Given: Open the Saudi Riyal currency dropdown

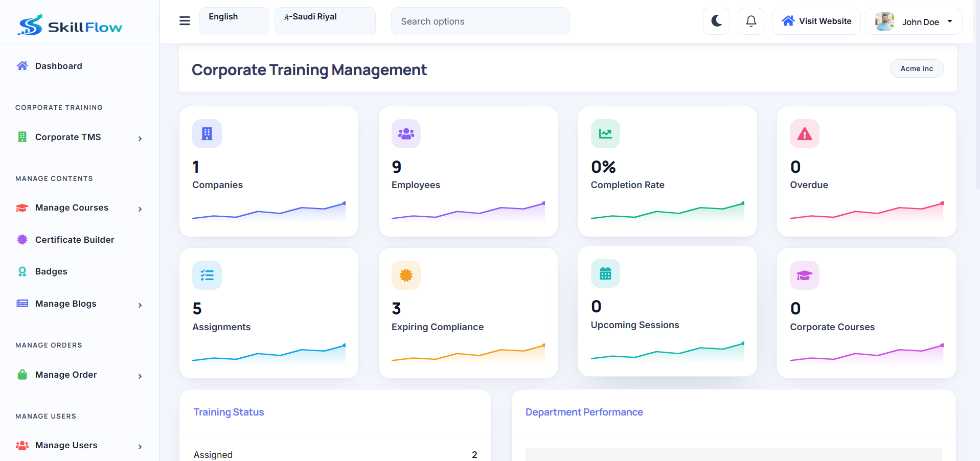Looking at the screenshot, I should point(325,21).
